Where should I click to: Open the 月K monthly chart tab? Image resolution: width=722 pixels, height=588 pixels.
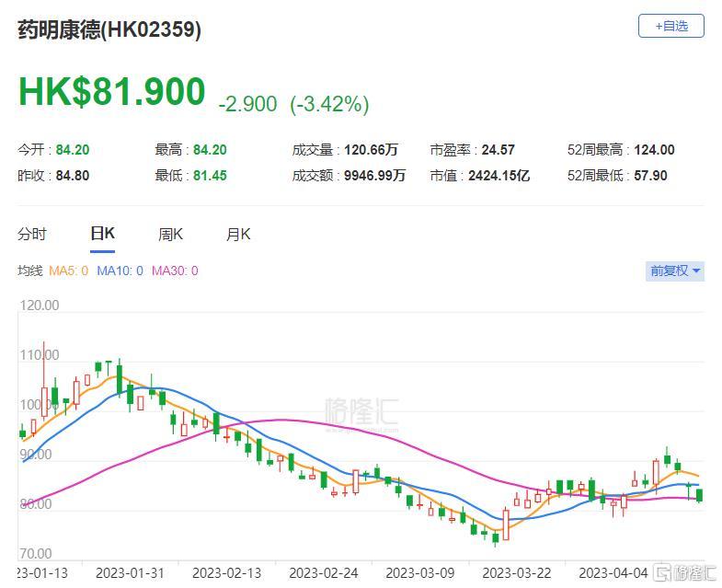(238, 234)
